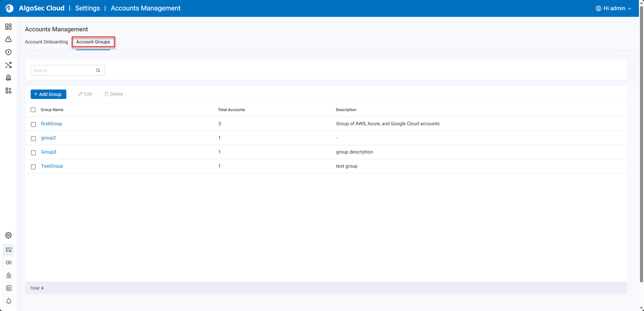The height and width of the screenshot is (311, 644).
Task: Open the notifications bell icon
Action: click(8, 301)
